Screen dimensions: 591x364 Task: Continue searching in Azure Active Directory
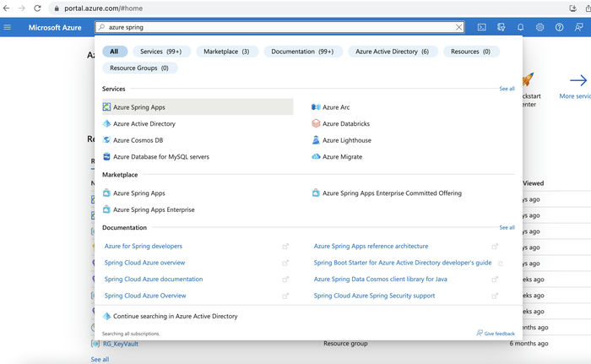coord(175,316)
